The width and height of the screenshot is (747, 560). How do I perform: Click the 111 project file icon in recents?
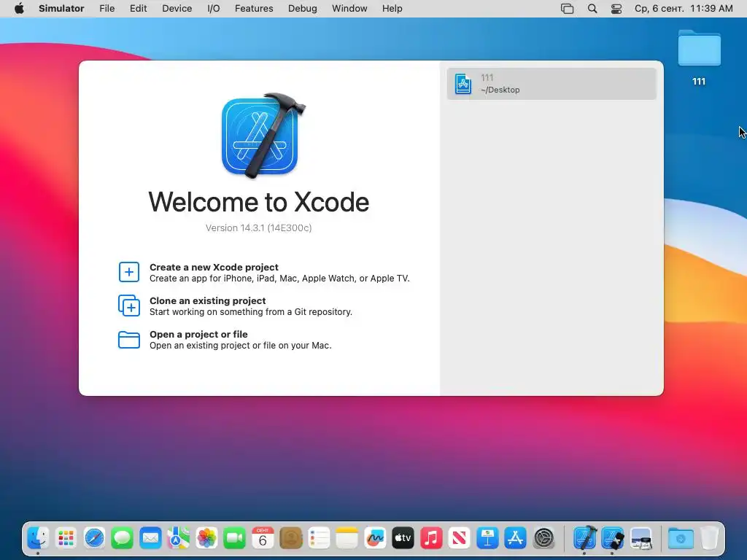463,84
